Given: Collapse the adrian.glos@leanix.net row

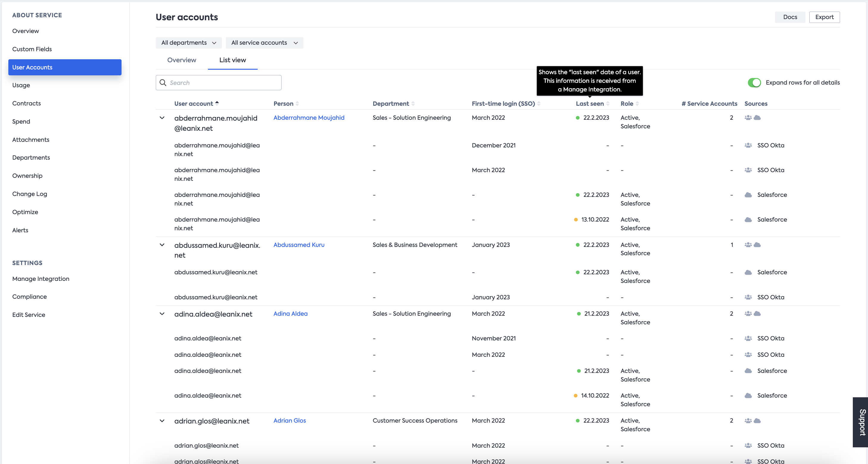Looking at the screenshot, I should (162, 421).
